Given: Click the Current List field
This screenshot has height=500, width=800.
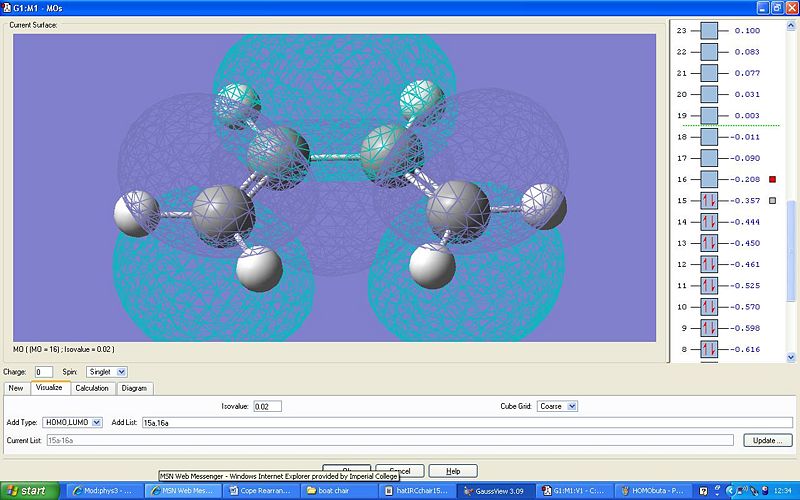Looking at the screenshot, I should click(390, 440).
